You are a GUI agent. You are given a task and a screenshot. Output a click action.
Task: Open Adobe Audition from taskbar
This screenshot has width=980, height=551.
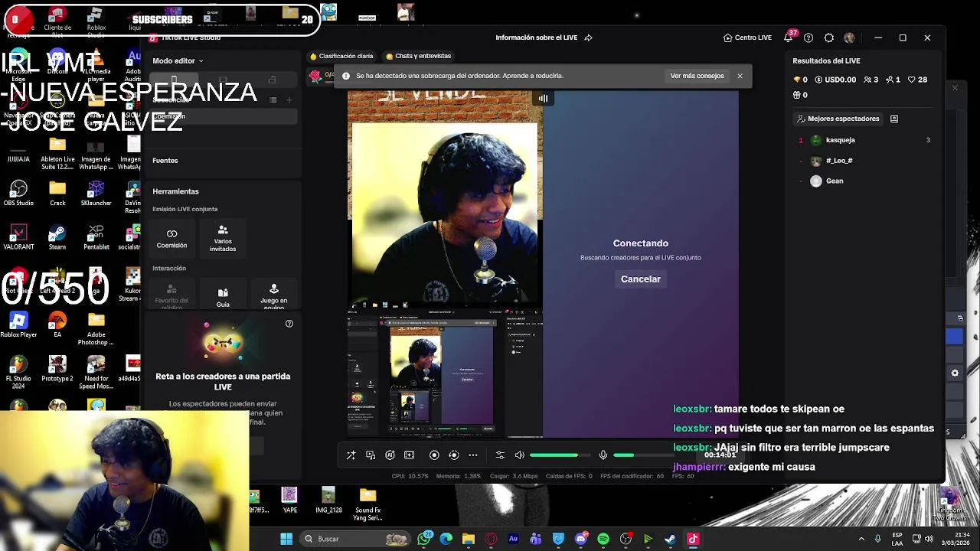pyautogui.click(x=513, y=539)
